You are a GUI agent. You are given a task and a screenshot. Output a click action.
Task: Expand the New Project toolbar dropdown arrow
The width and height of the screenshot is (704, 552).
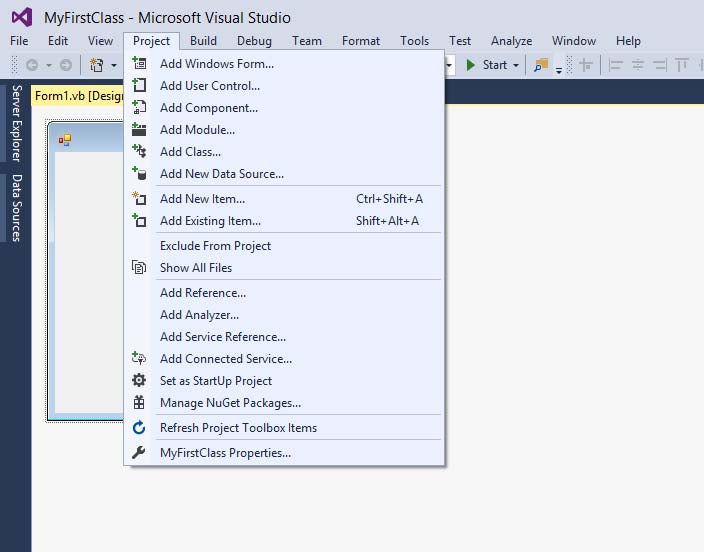click(x=114, y=65)
